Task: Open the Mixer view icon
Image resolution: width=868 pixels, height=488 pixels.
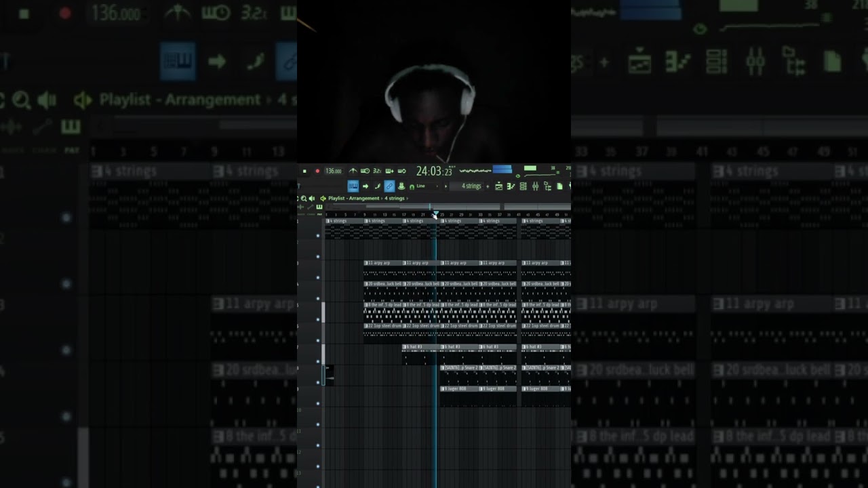Action: coord(535,186)
